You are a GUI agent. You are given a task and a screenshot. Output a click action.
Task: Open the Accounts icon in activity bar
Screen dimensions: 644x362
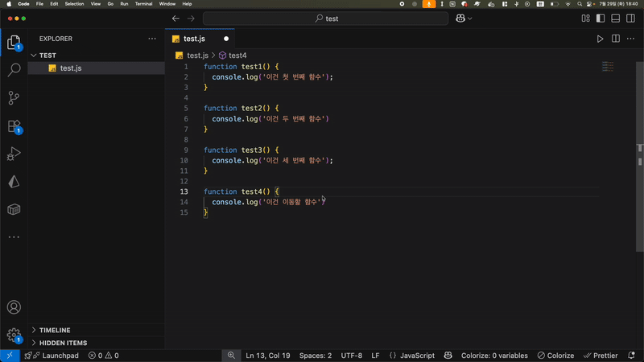(14, 307)
